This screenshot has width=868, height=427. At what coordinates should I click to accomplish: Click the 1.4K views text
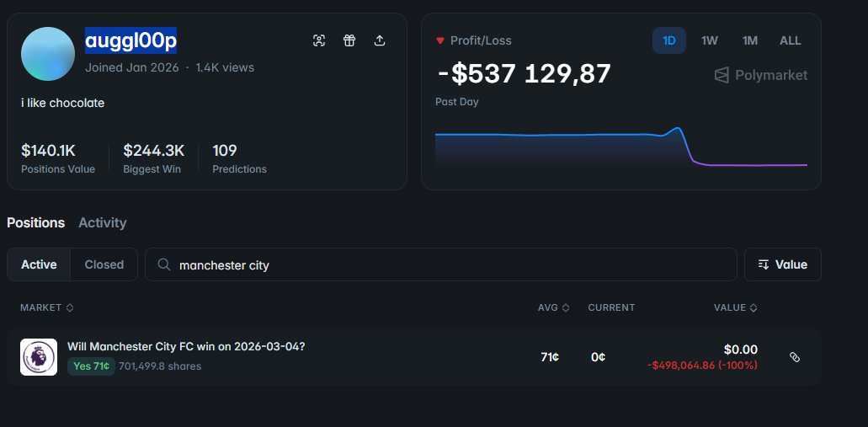pyautogui.click(x=225, y=67)
